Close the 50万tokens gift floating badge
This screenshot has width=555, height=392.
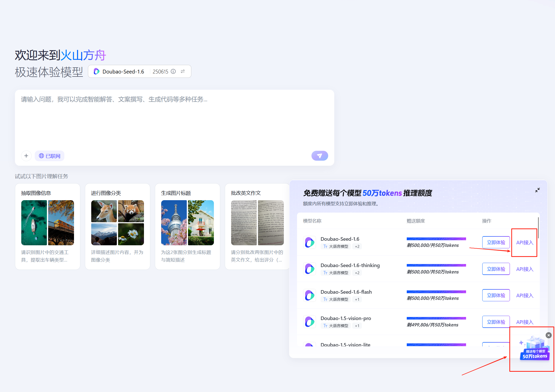click(549, 335)
